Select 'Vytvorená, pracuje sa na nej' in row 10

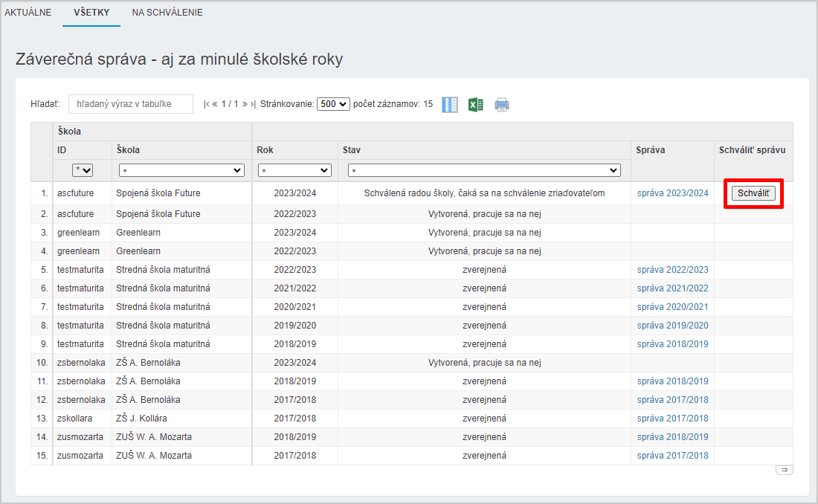(x=484, y=363)
